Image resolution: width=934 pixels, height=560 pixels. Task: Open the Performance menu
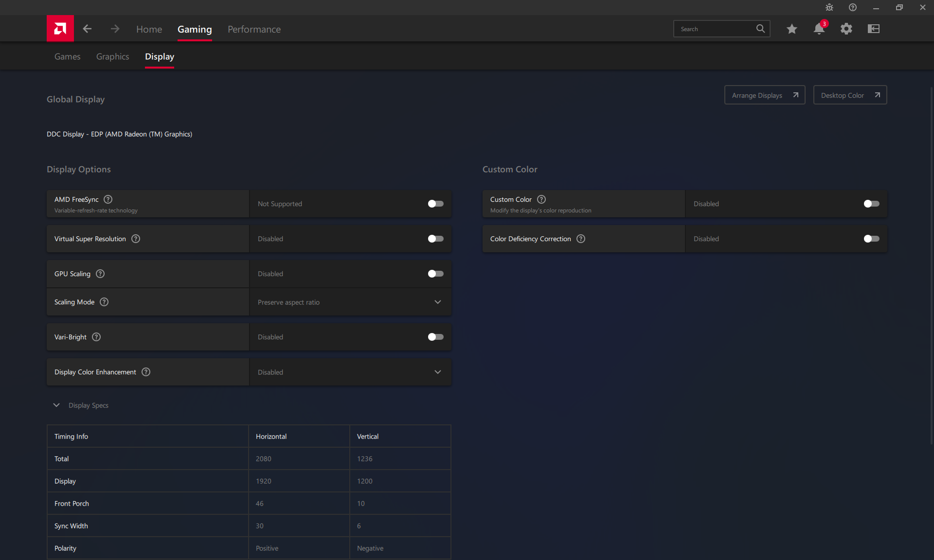pos(254,29)
